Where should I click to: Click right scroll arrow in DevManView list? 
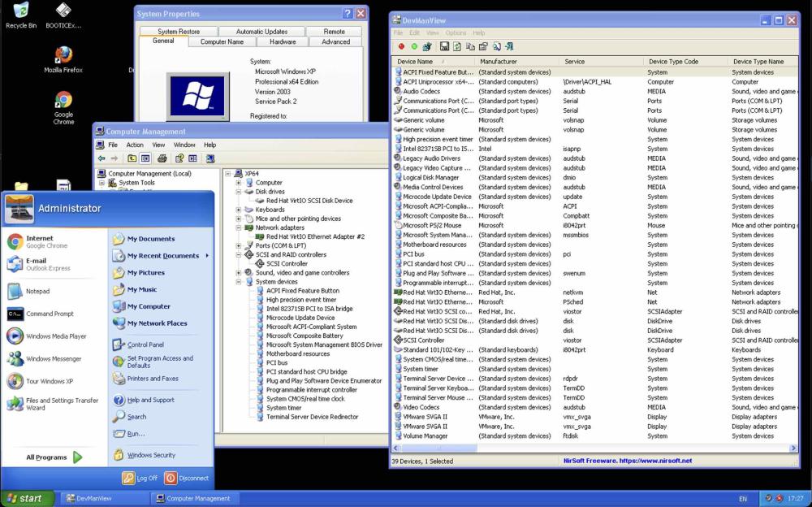tap(793, 448)
